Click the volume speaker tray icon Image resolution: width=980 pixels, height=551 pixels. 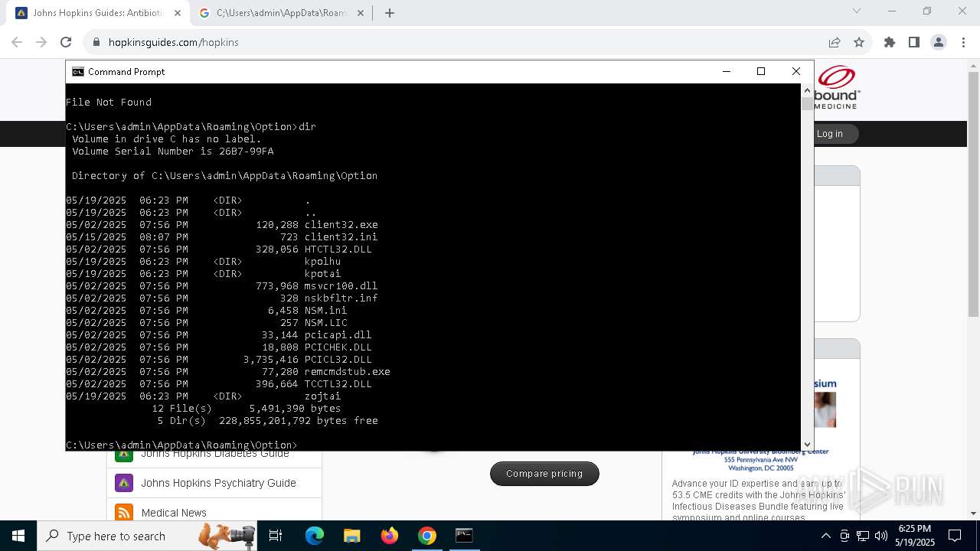click(881, 536)
